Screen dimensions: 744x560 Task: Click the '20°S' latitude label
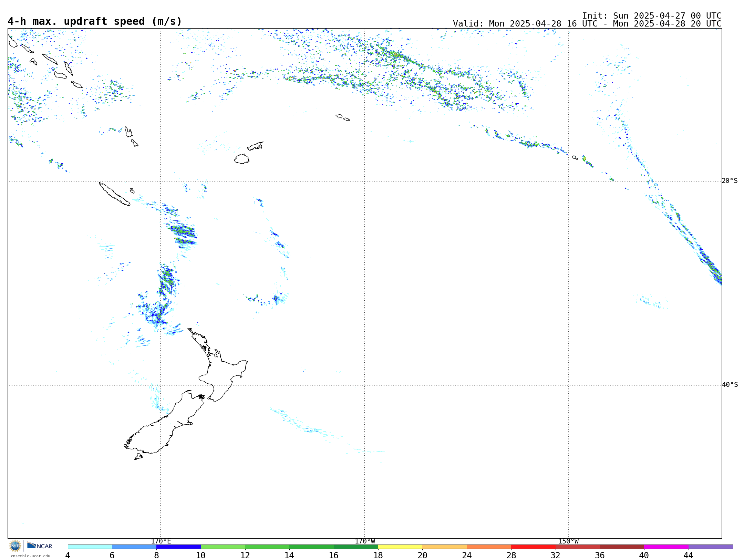pyautogui.click(x=730, y=181)
